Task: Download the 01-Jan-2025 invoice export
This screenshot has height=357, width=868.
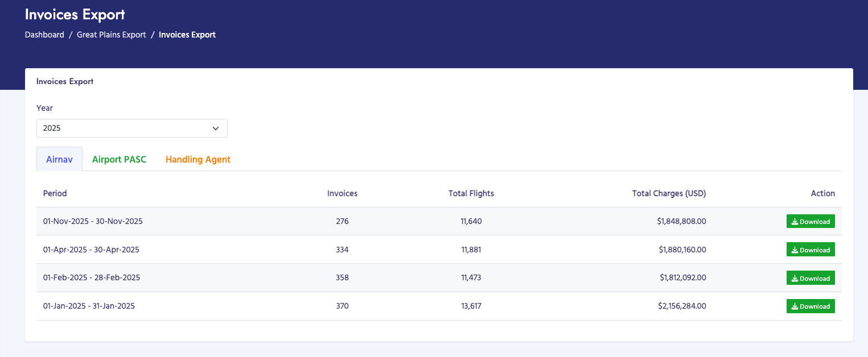Action: coord(811,306)
